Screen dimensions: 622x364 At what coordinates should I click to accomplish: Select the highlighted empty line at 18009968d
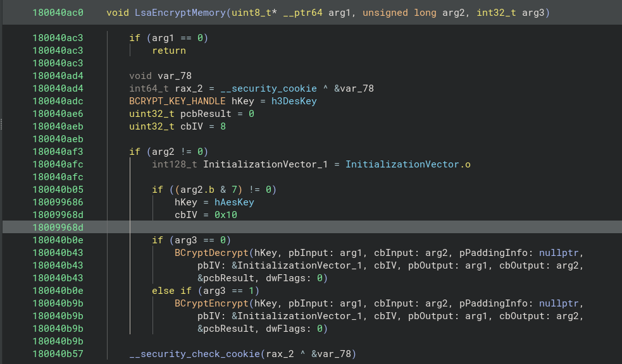coord(312,227)
